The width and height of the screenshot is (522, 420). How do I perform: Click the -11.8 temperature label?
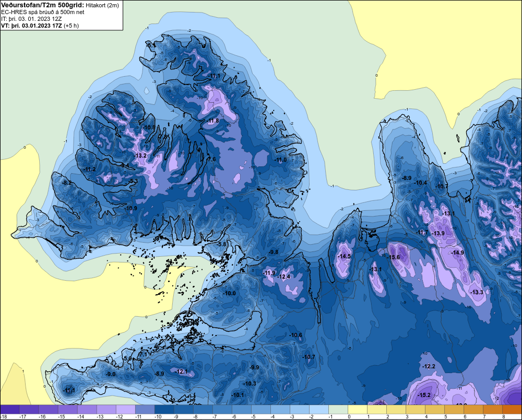coord(213,121)
